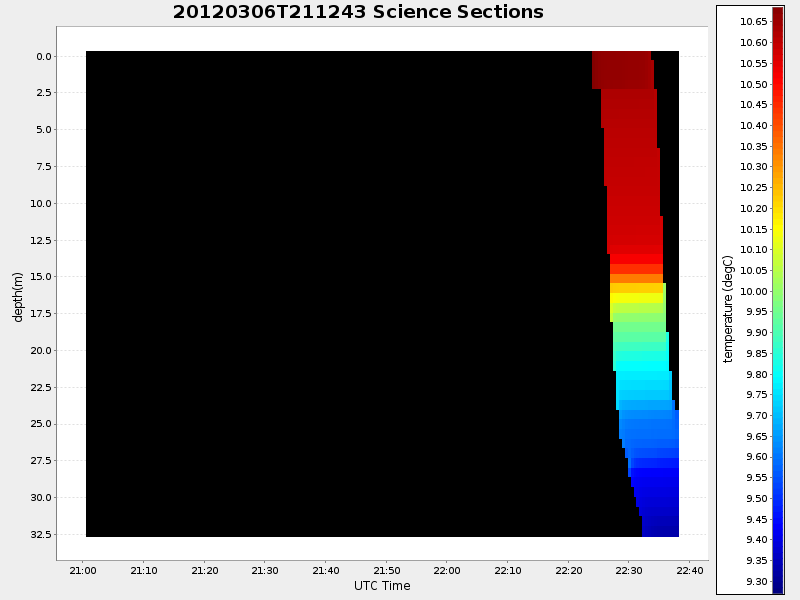This screenshot has width=800, height=600.
Task: Select the 21:00 time tick label
Action: (83, 570)
